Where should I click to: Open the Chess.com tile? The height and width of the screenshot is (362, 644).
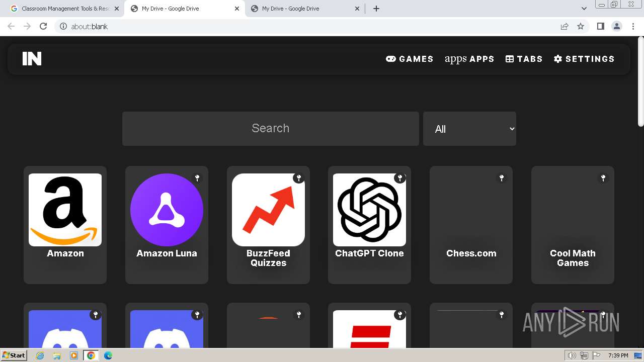pyautogui.click(x=471, y=225)
